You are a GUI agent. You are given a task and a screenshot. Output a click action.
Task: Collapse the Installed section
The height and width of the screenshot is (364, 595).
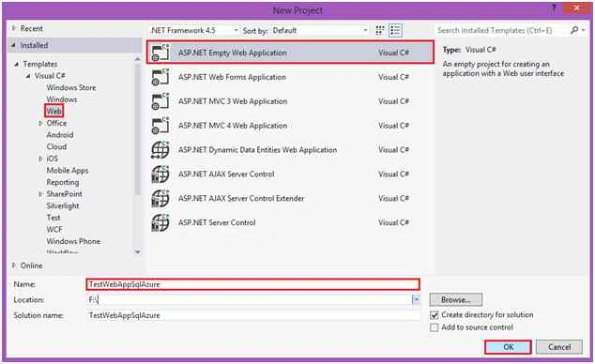click(x=14, y=45)
